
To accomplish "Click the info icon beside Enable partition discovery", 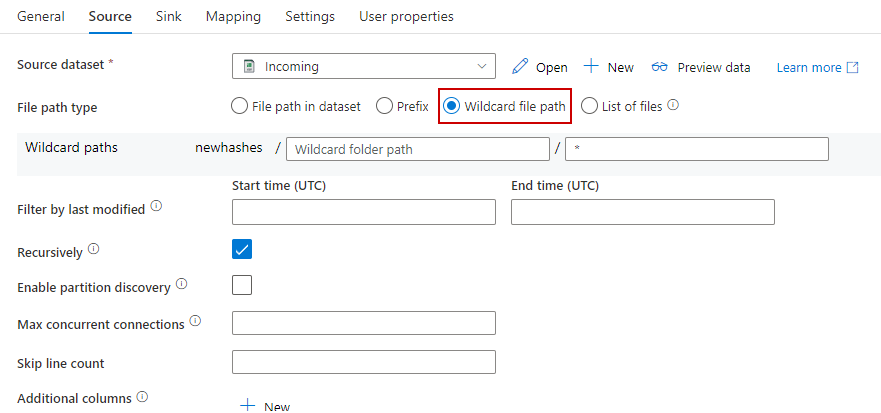I will click(x=181, y=285).
